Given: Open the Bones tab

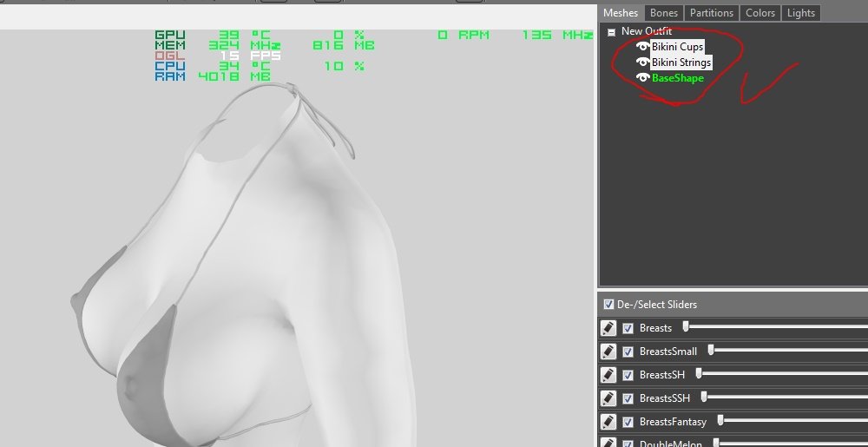Looking at the screenshot, I should point(664,13).
